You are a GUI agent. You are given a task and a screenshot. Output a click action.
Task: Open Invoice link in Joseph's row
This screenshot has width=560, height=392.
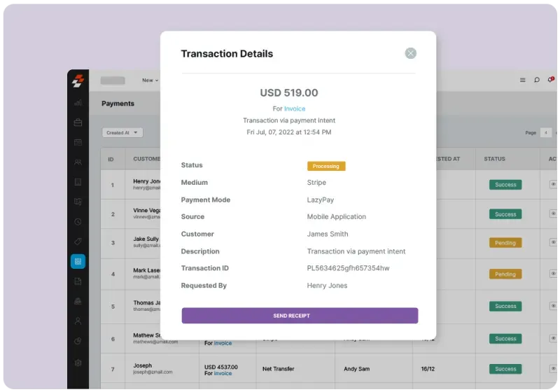pos(223,373)
